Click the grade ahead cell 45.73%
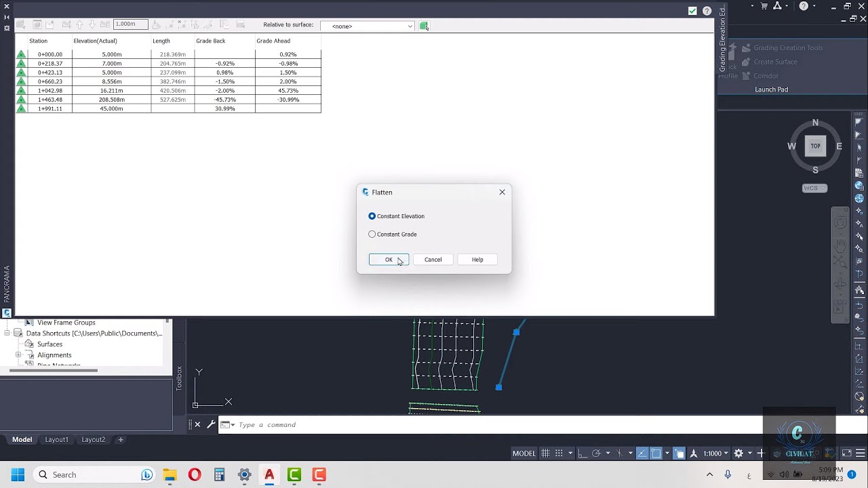 (x=288, y=90)
